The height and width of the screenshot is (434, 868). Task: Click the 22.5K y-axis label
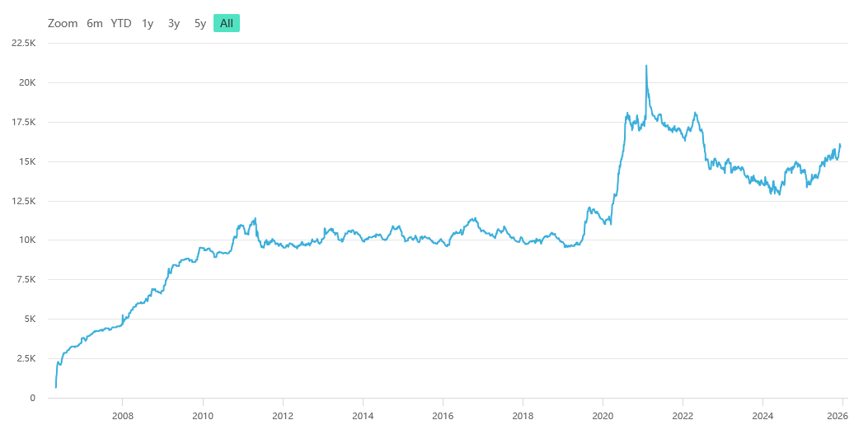pyautogui.click(x=21, y=43)
